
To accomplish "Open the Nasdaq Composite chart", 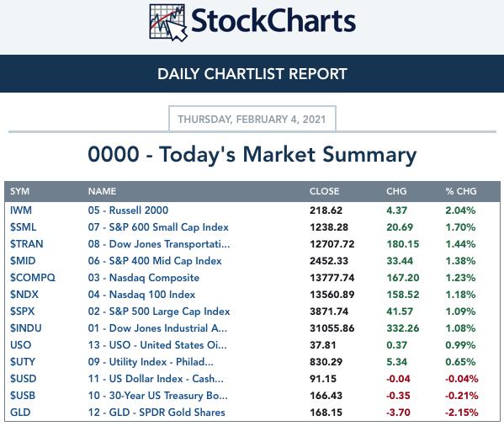I will tap(143, 278).
